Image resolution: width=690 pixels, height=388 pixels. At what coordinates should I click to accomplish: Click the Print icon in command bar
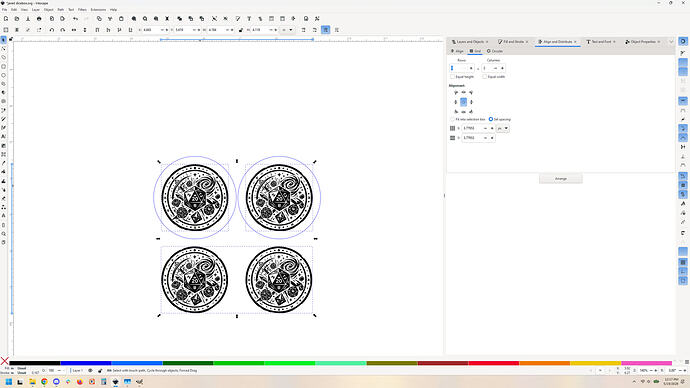(39, 19)
